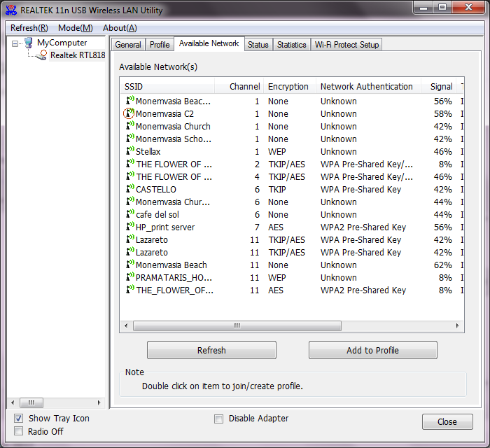
Task: Click the icon beside HP_print server
Action: pos(129,227)
